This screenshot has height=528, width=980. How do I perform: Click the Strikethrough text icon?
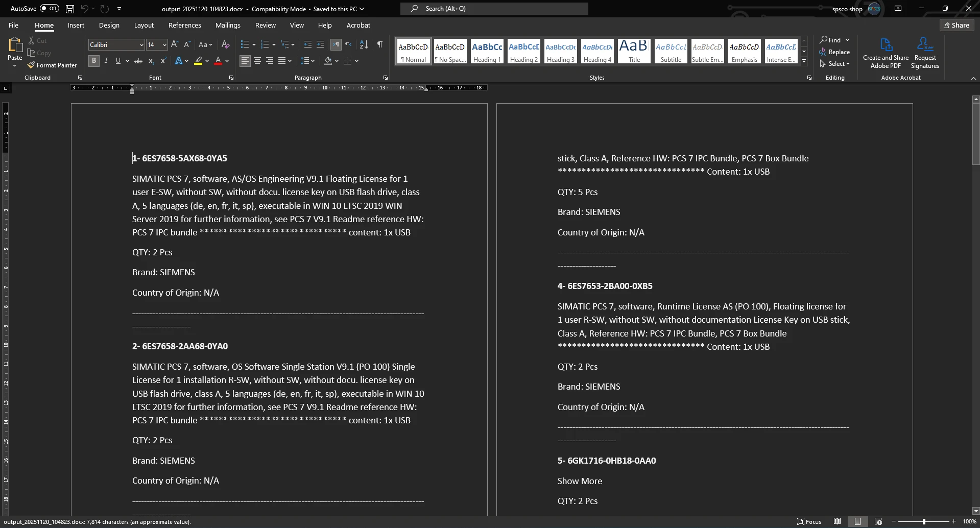tap(138, 61)
